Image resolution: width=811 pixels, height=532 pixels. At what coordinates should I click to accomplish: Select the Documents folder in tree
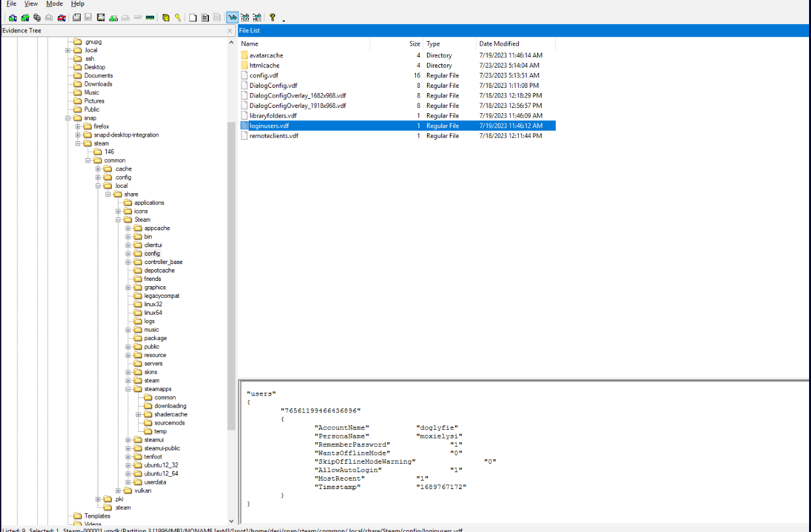click(98, 75)
